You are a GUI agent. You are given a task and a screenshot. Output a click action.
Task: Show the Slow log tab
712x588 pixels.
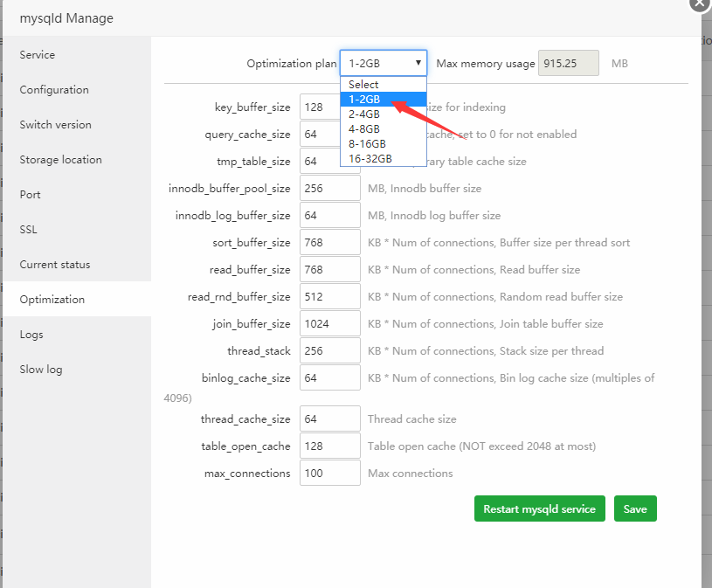[41, 369]
